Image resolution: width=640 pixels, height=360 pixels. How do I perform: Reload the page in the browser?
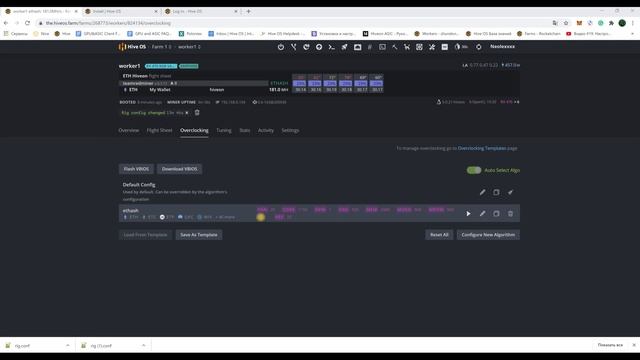click(x=27, y=23)
